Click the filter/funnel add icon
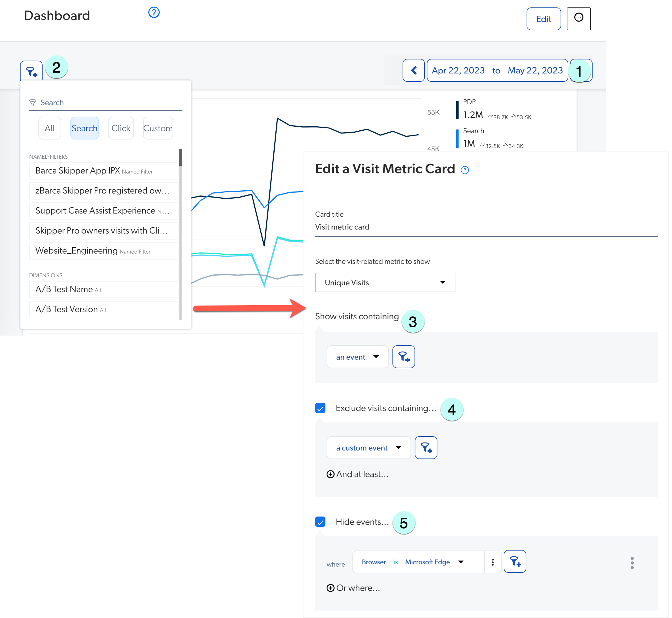The width and height of the screenshot is (672, 618). [32, 70]
